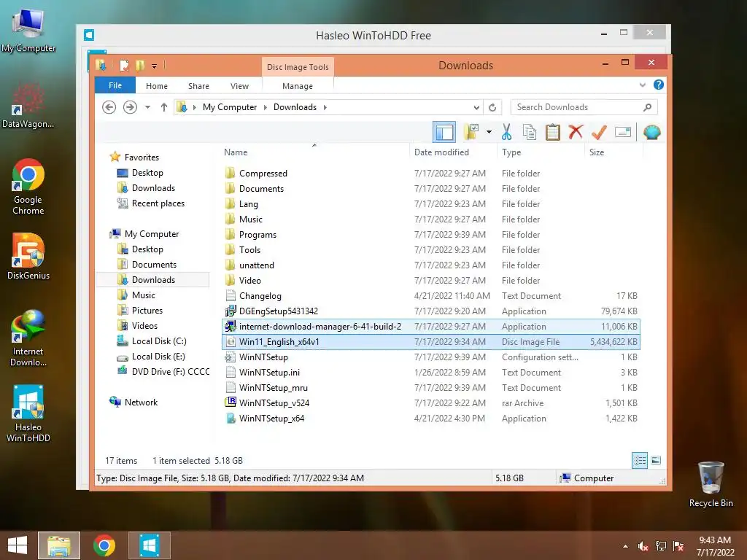This screenshot has width=747, height=560.
Task: Open dropdown arrow after Downloads breadcrumb
Action: (x=325, y=107)
